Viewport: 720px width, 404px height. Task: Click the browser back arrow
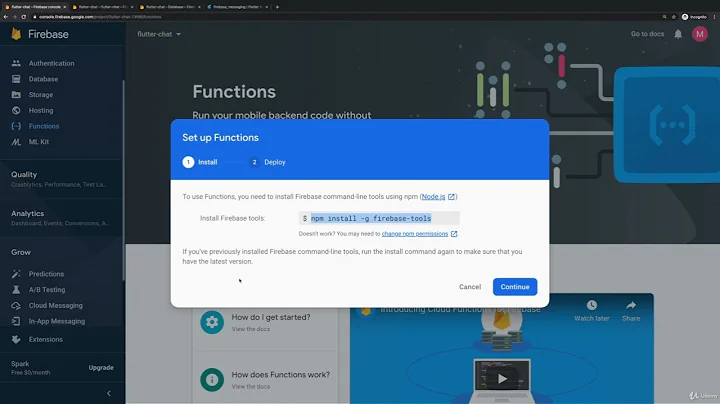[x=6, y=17]
